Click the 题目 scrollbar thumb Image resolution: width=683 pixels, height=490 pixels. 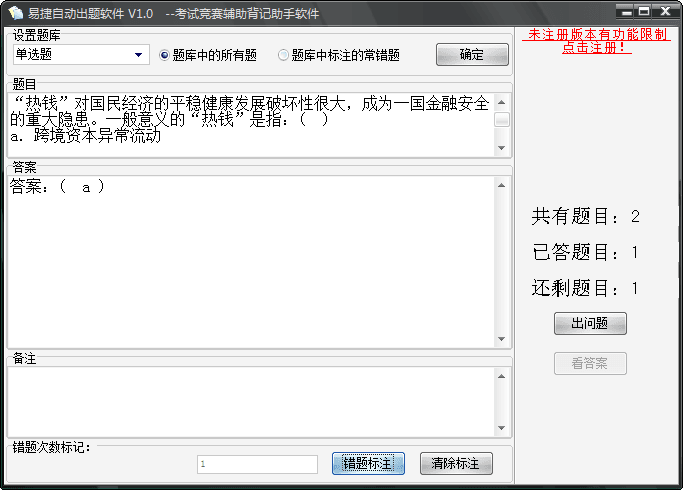[x=502, y=119]
